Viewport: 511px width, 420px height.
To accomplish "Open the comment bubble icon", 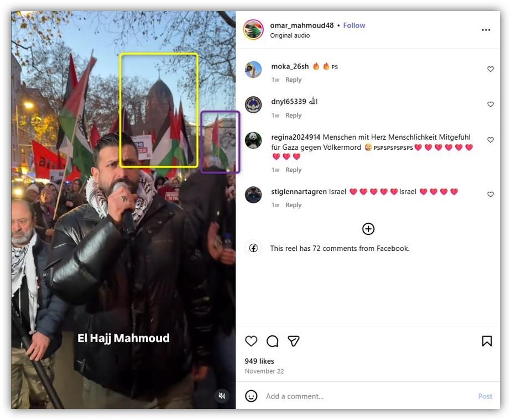I will coord(272,341).
